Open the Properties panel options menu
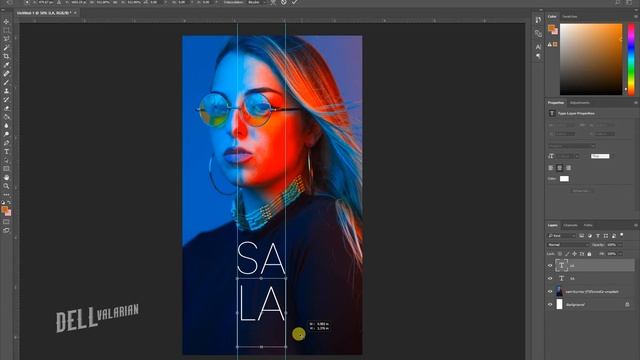Screen dimensions: 640x360 pos(636,103)
